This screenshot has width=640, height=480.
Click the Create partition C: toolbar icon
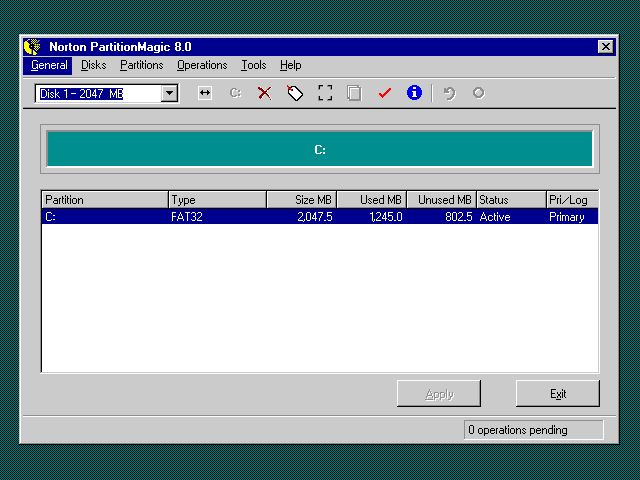tap(235, 93)
